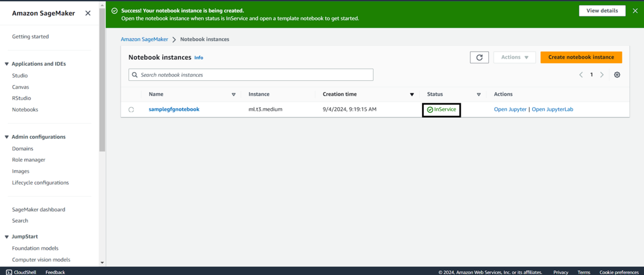Click Open Jupyter link

510,110
